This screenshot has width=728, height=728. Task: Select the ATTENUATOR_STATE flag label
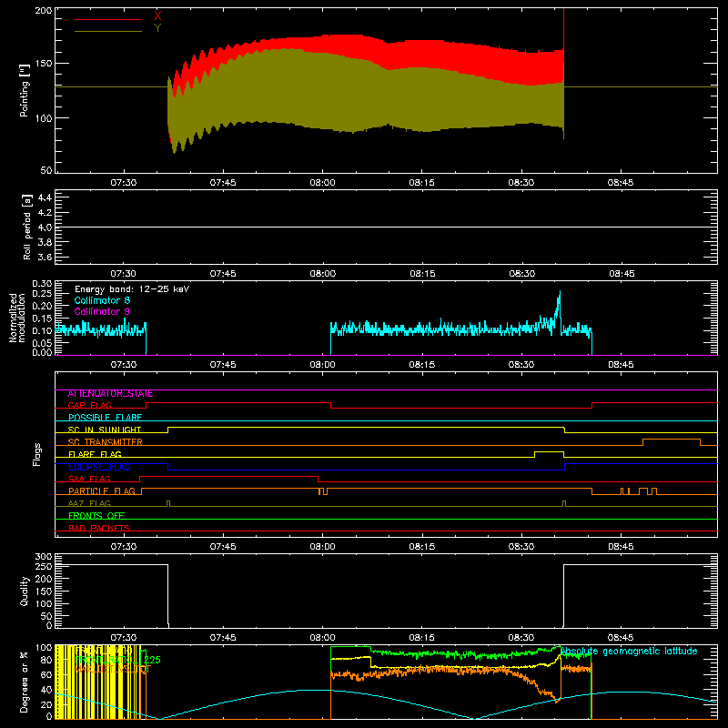pos(110,394)
